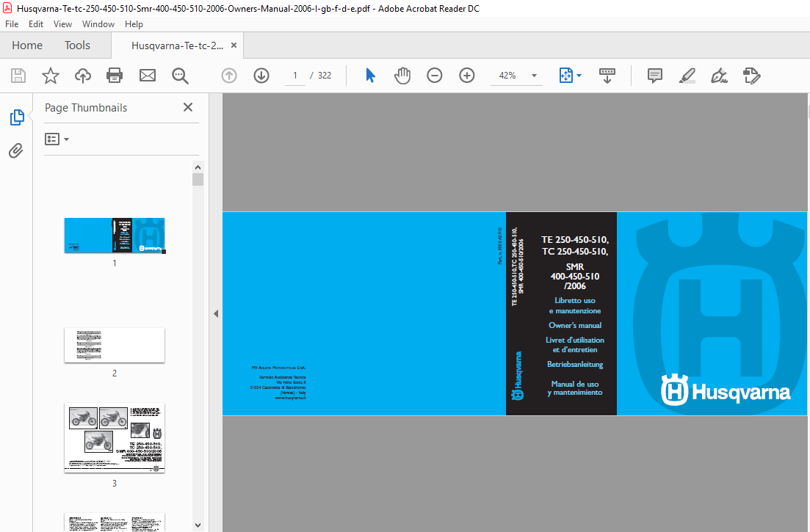Screen dimensions: 810x532
Task: Click the thumbnails scrollbar handle
Action: pos(198,179)
